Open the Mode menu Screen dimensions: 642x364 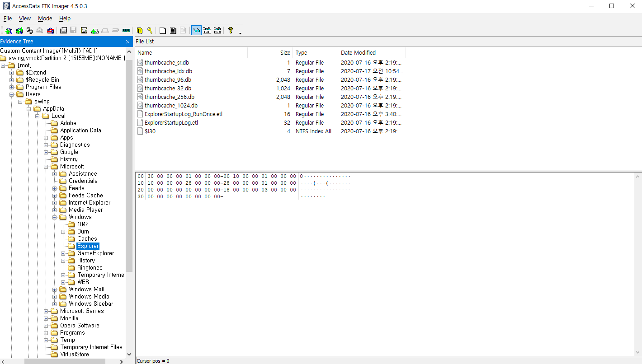click(45, 19)
